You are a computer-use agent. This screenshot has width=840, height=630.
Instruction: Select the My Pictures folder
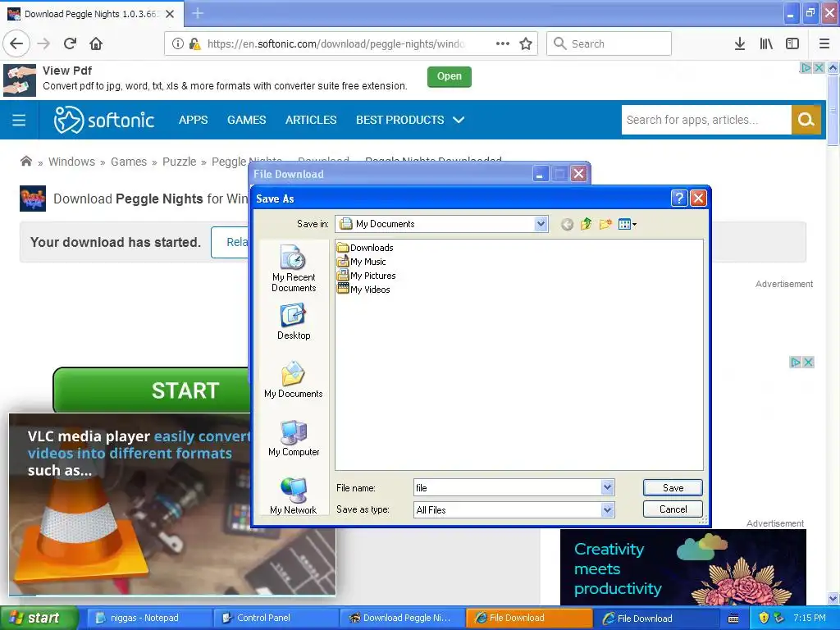[x=367, y=276]
